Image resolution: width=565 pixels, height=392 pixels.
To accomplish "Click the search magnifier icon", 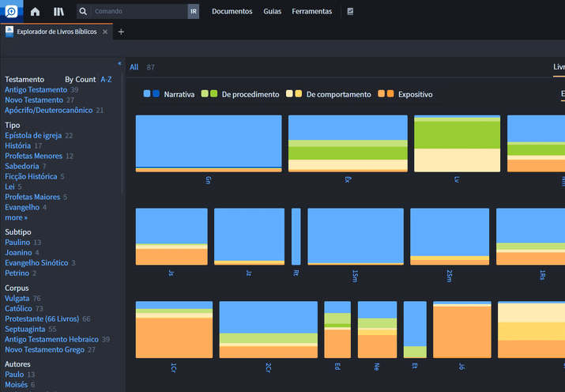I will click(83, 12).
